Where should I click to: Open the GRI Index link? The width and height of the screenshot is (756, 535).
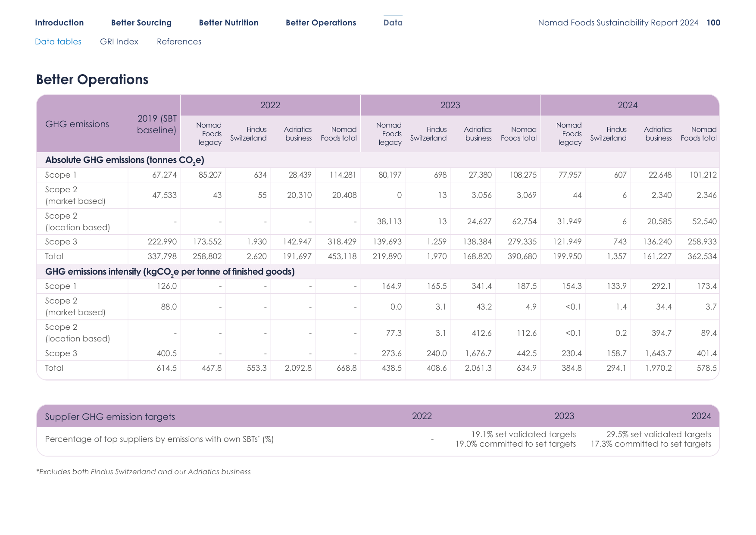coord(119,42)
